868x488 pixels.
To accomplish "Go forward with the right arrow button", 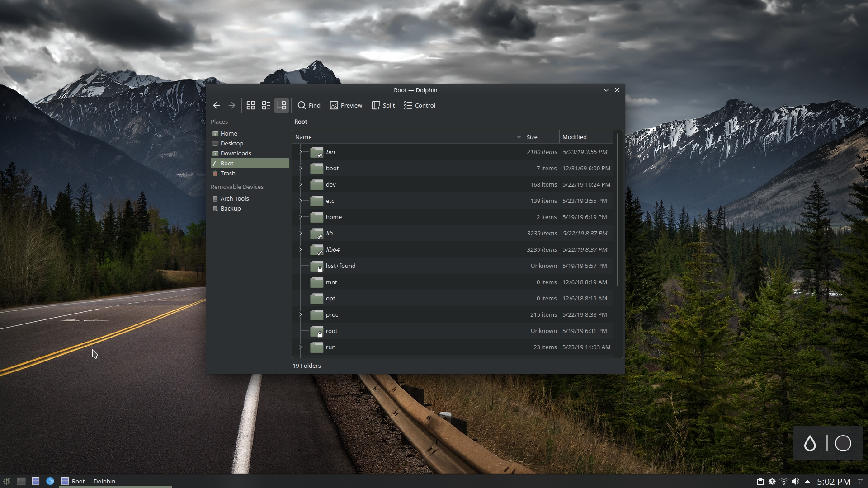I will [231, 105].
